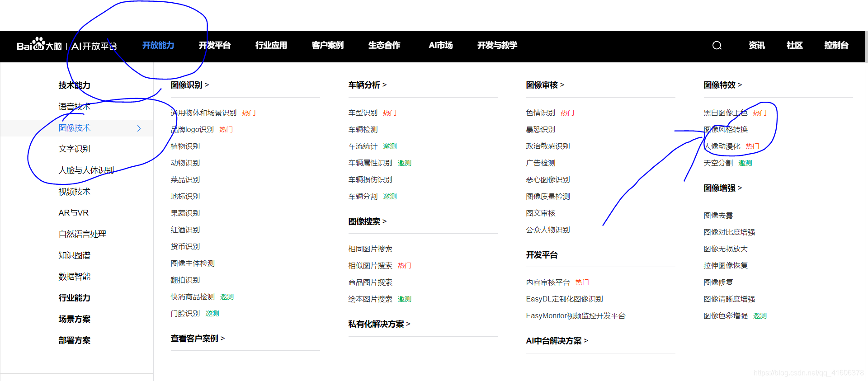The width and height of the screenshot is (868, 381).
Task: Expand the 图像特效 > heading
Action: tap(723, 85)
